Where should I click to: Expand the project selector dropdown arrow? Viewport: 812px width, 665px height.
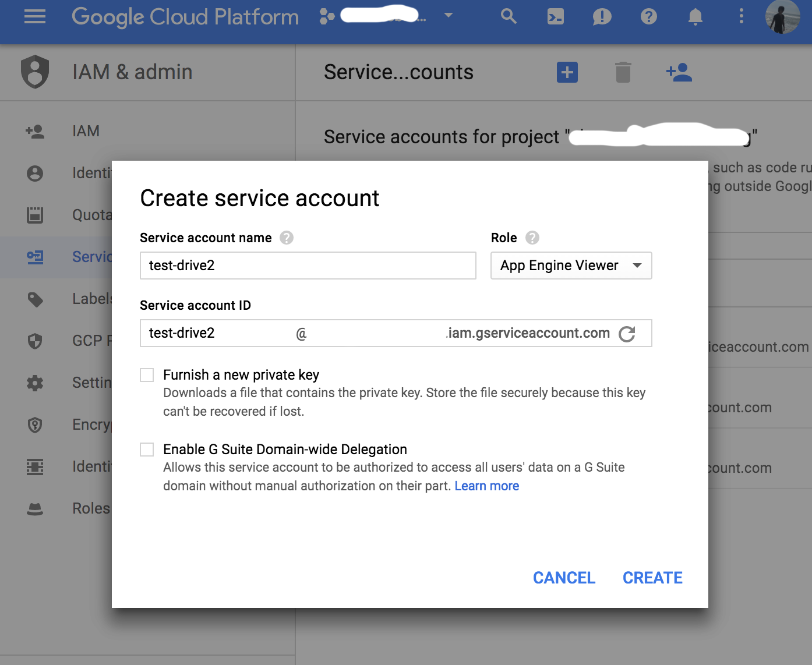click(x=449, y=16)
